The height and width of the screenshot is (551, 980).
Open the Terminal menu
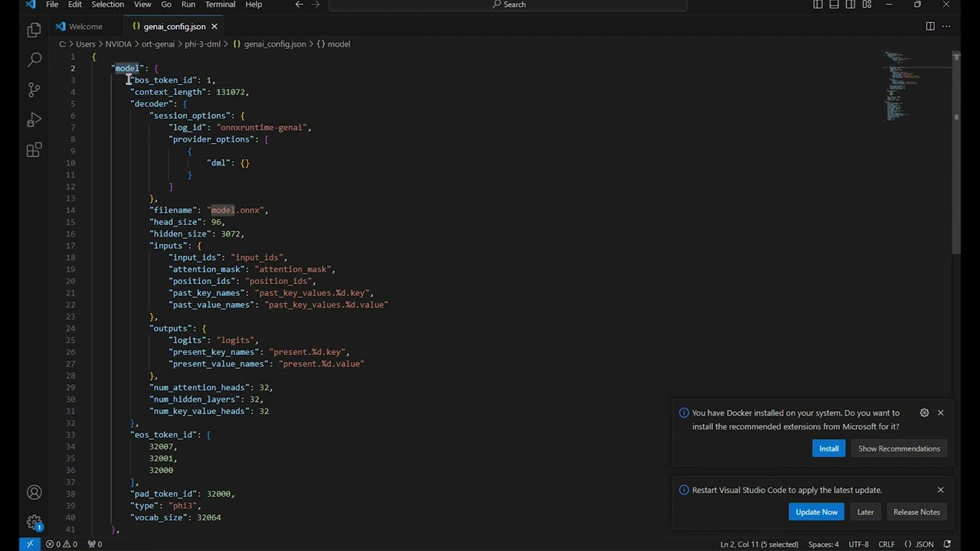[x=220, y=5]
